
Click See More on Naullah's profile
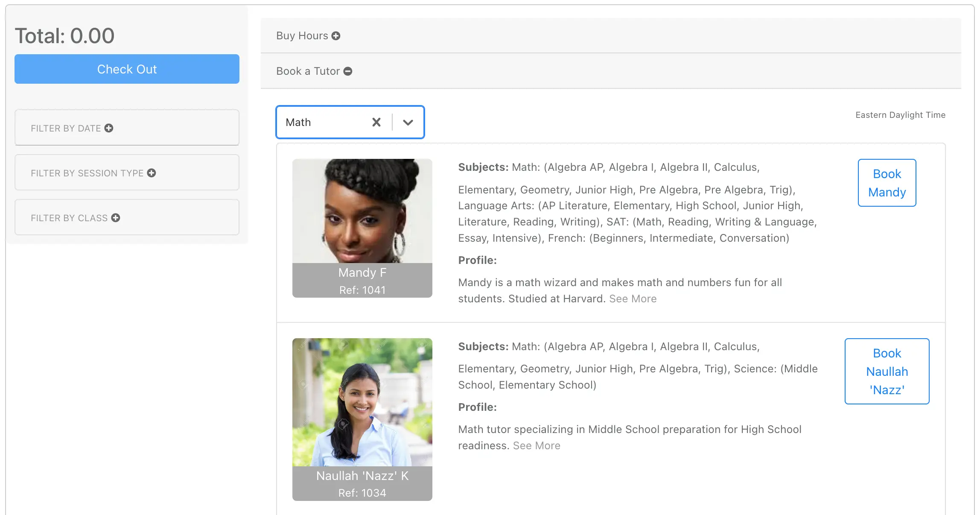point(537,446)
